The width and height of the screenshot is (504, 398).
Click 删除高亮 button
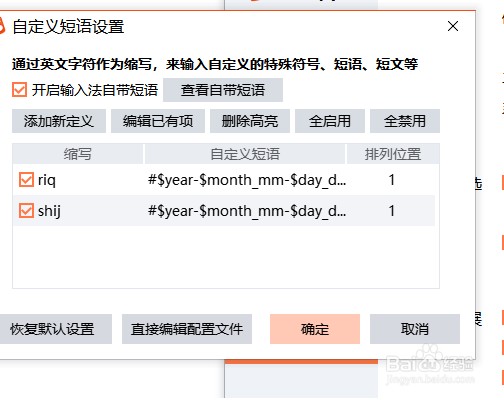click(250, 121)
